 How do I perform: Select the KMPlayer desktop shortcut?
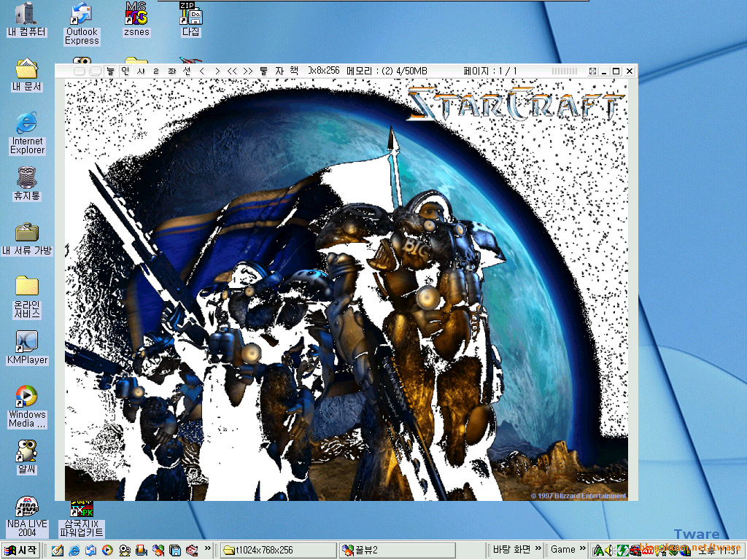[27, 348]
